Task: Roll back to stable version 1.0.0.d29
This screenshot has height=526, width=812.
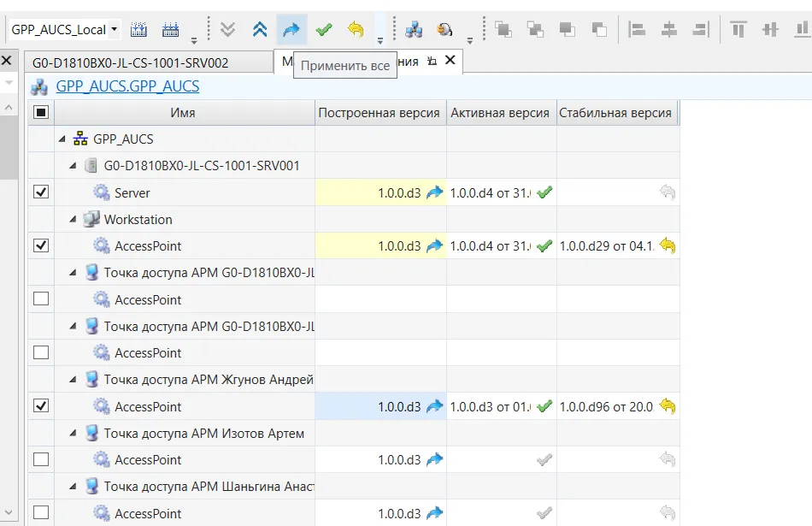Action: 668,245
